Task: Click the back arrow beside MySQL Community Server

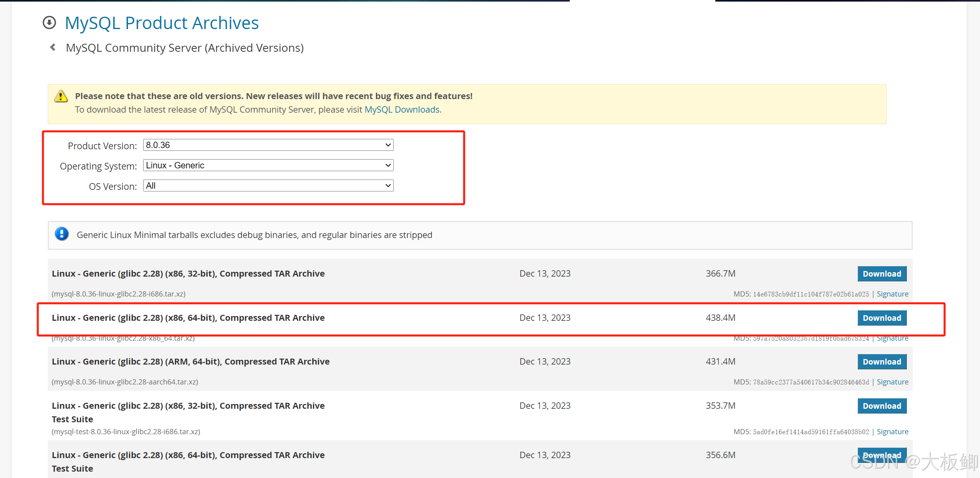Action: point(52,47)
